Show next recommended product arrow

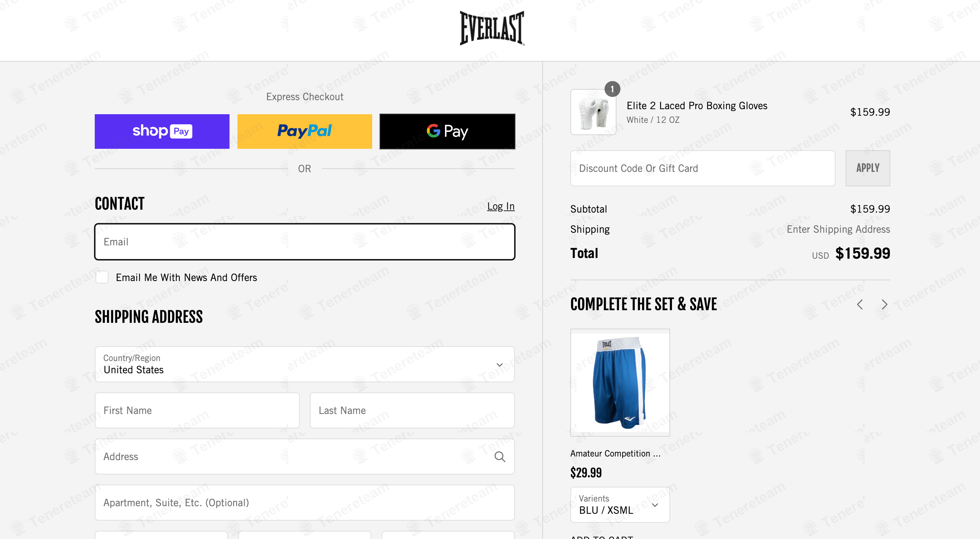884,304
